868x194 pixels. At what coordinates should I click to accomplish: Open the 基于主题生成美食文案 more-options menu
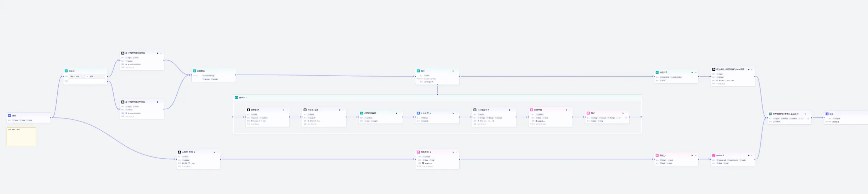point(161,53)
